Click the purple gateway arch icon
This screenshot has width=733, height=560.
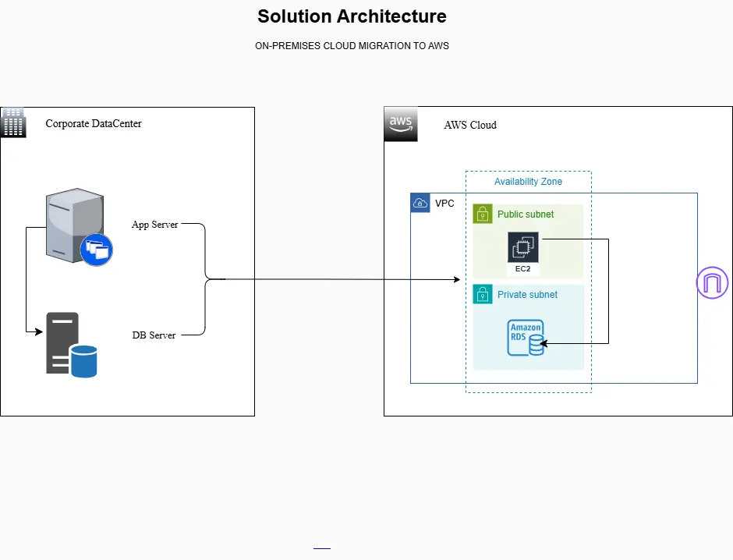coord(712,282)
